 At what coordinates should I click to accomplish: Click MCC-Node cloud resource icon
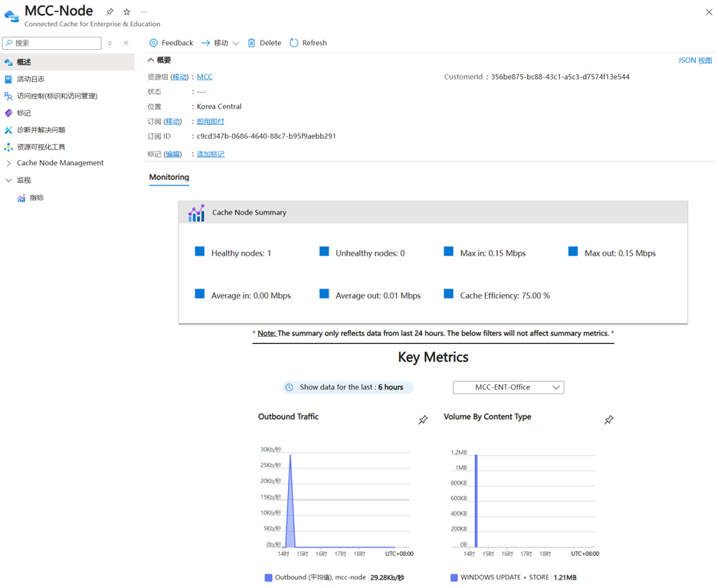coord(12,15)
